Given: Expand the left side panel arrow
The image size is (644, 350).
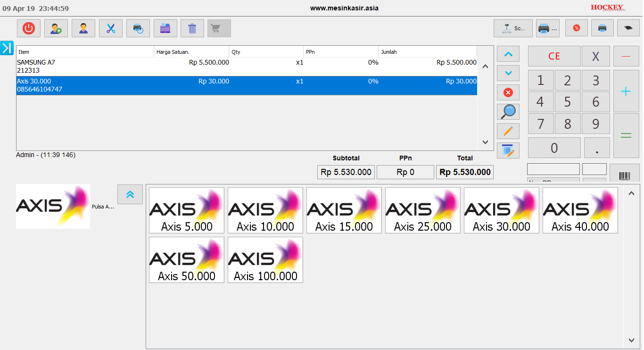Looking at the screenshot, I should [x=7, y=48].
